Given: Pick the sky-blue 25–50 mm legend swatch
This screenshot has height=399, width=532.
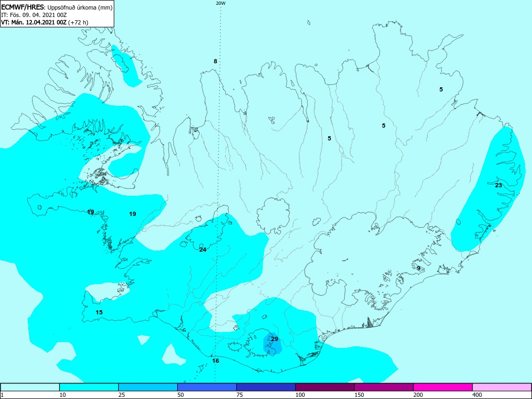Looking at the screenshot, I should [x=148, y=387].
